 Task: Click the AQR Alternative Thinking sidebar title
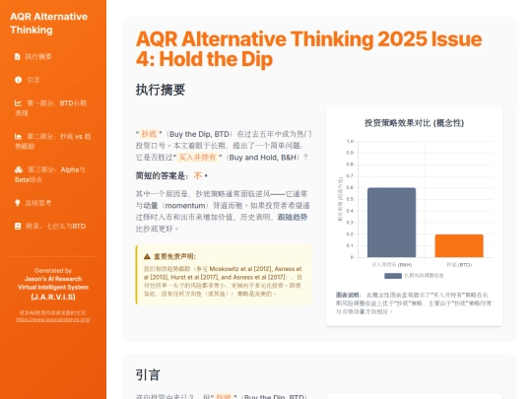click(49, 23)
